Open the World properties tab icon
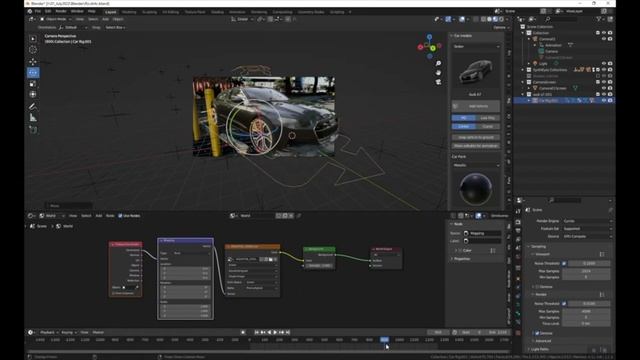Viewport: 640px width, 360px height. click(x=518, y=257)
